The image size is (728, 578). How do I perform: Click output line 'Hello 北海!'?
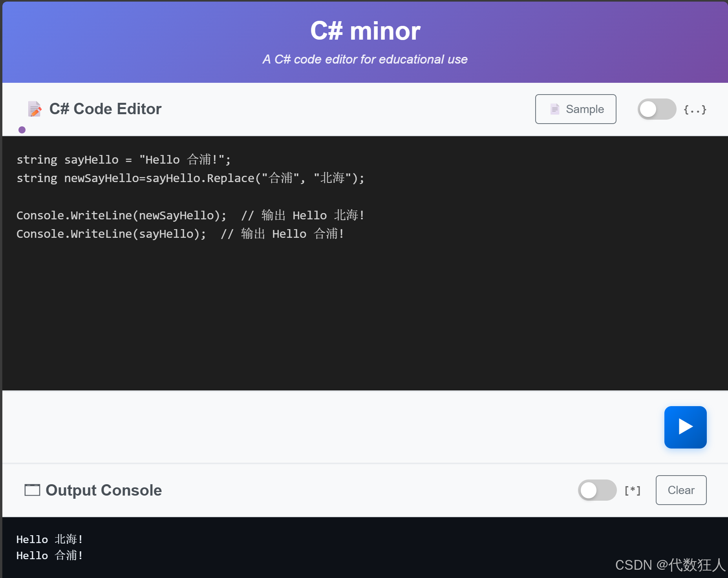click(49, 539)
